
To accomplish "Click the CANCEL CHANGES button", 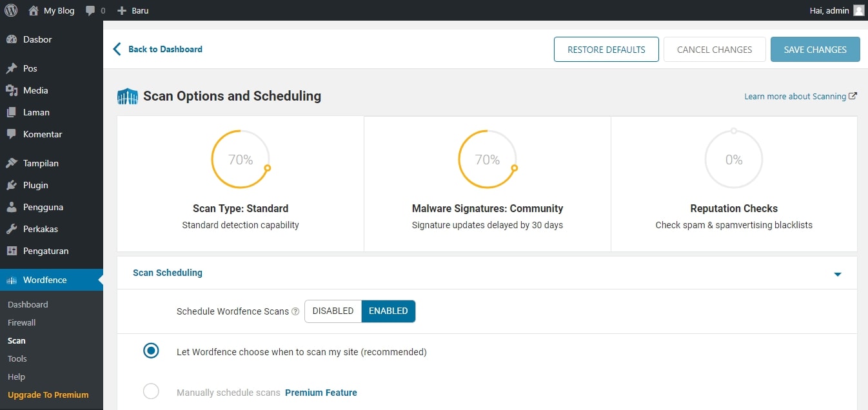I will pos(715,50).
